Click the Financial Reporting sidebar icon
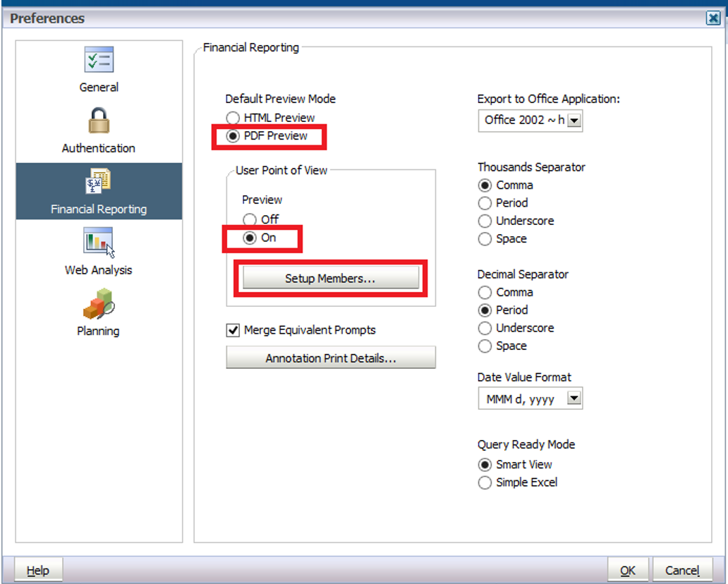Viewport: 728px width, 584px height. tap(99, 181)
